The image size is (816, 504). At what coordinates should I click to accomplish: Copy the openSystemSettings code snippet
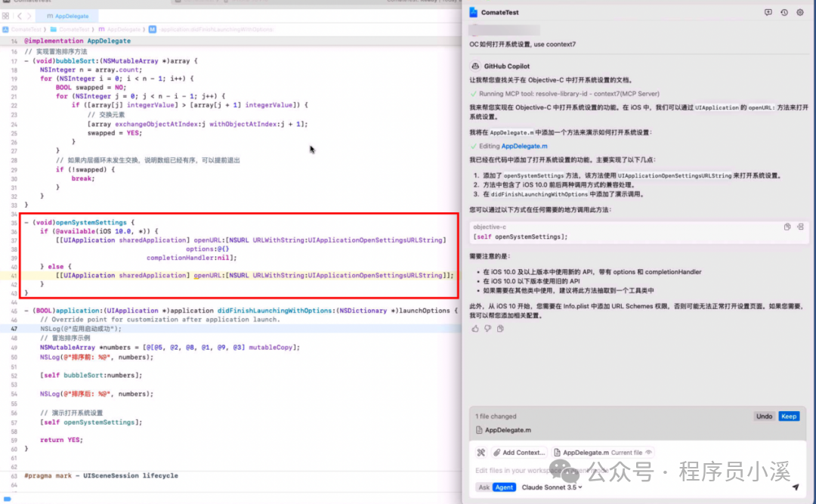787,227
